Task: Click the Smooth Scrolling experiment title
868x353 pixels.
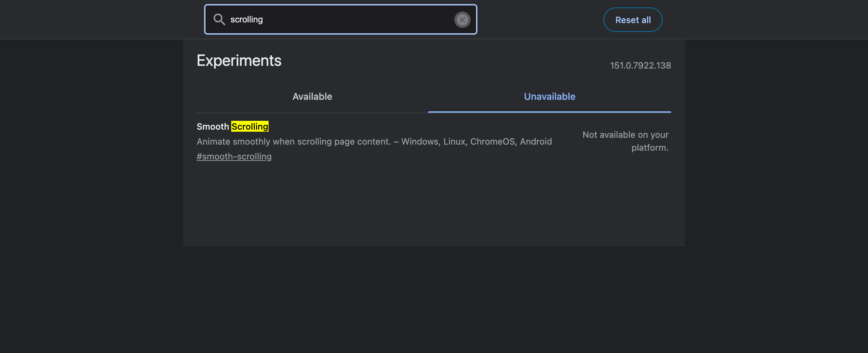Action: pos(233,126)
